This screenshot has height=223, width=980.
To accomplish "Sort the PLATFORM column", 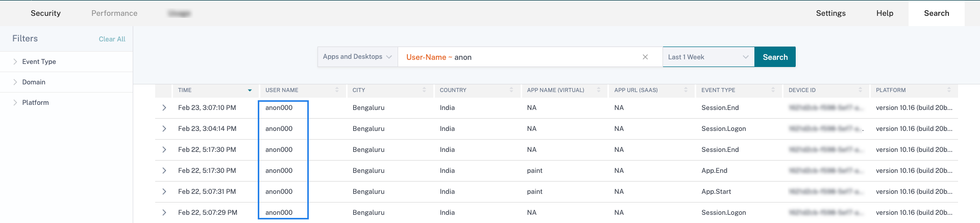I will tap(949, 90).
